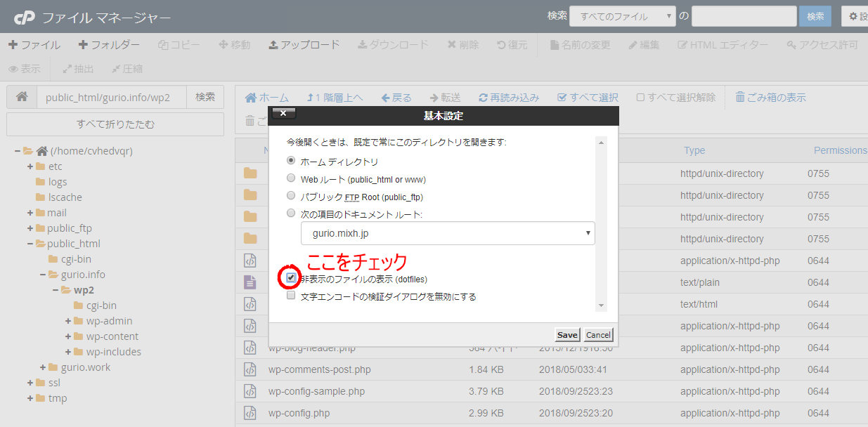Click the reload (再読み込み) icon
868x427 pixels.
pyautogui.click(x=483, y=98)
